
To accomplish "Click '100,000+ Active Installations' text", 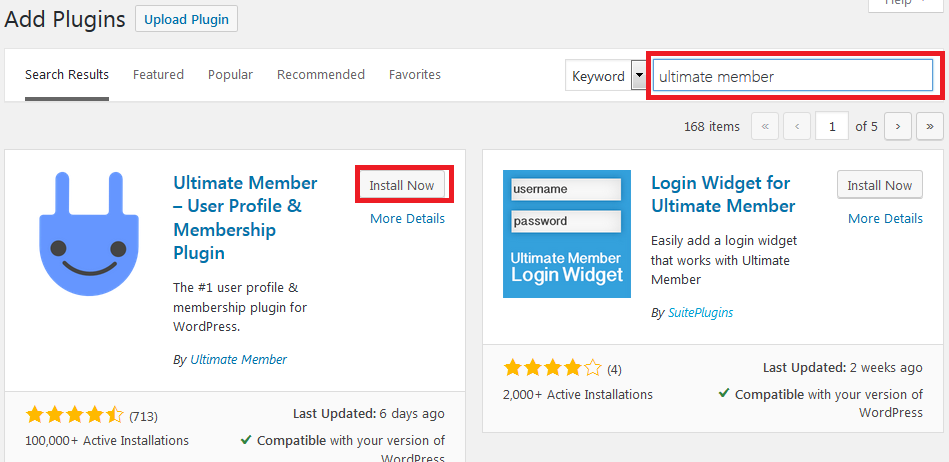I will tap(107, 440).
